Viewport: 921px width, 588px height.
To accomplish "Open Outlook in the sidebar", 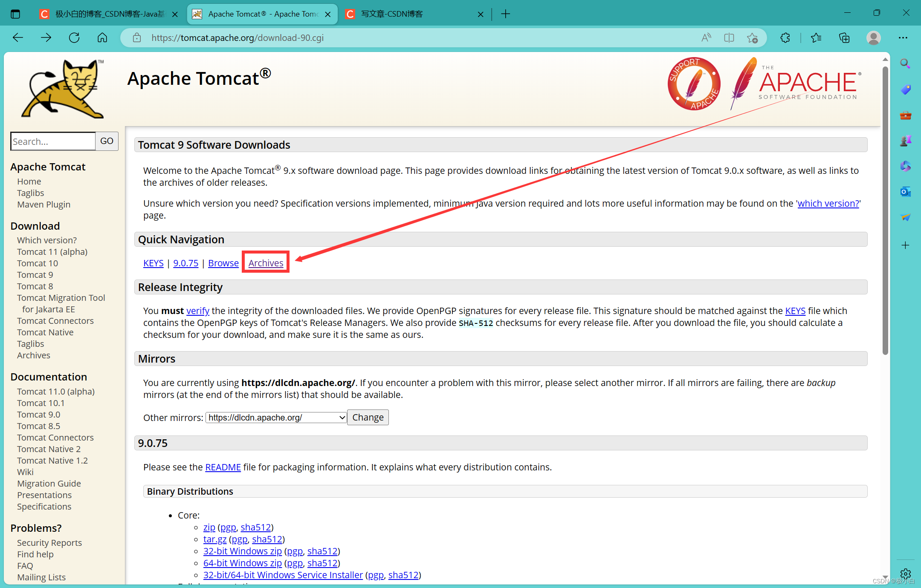I will pos(905,192).
